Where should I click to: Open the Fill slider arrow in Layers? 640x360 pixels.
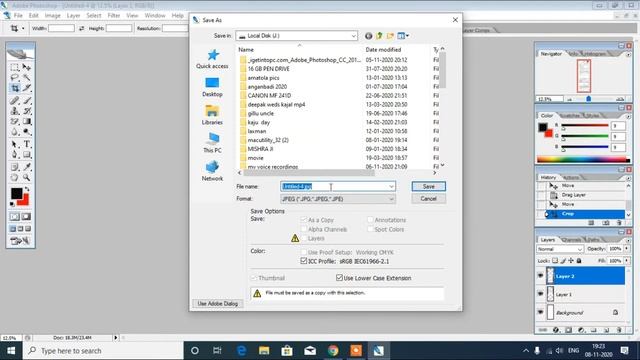click(x=627, y=260)
